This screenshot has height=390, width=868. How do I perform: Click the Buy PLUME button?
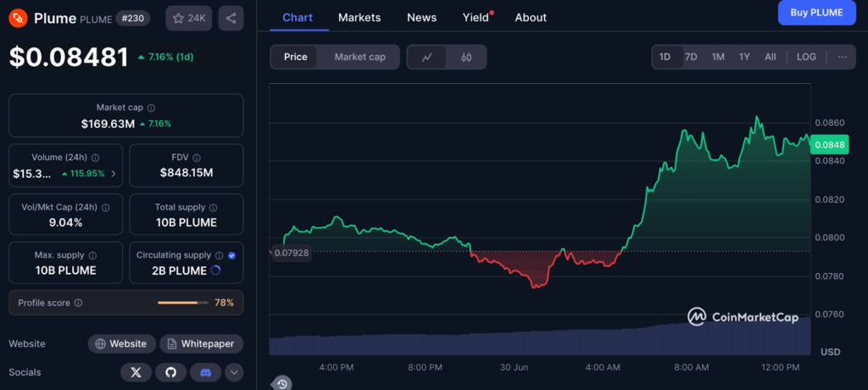click(x=816, y=13)
